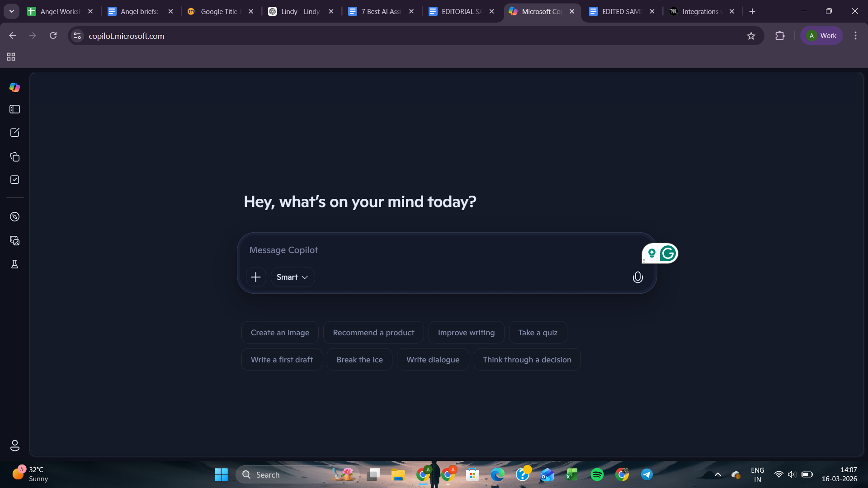Expand the system tray hidden icons chevron
The width and height of the screenshot is (868, 488).
click(x=717, y=474)
